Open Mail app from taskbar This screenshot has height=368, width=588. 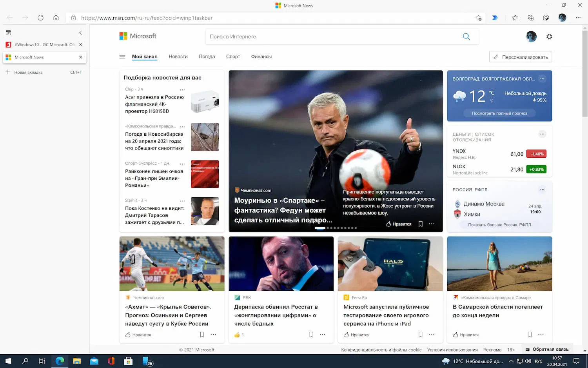94,361
